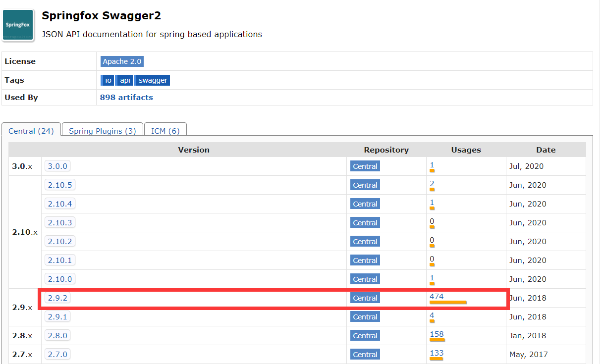The image size is (605, 364).
Task: Click Central repository badge for 2.7.0
Action: click(365, 355)
